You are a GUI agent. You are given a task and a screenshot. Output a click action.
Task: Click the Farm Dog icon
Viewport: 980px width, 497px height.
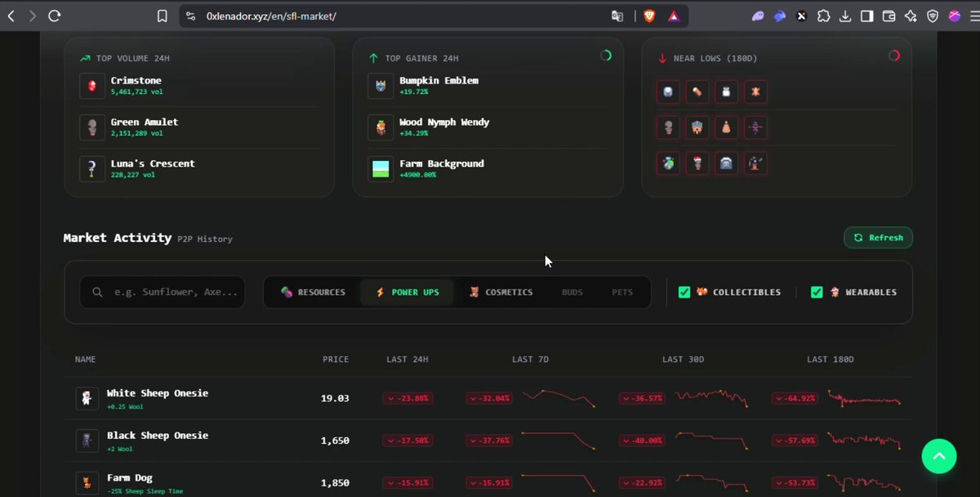point(87,483)
